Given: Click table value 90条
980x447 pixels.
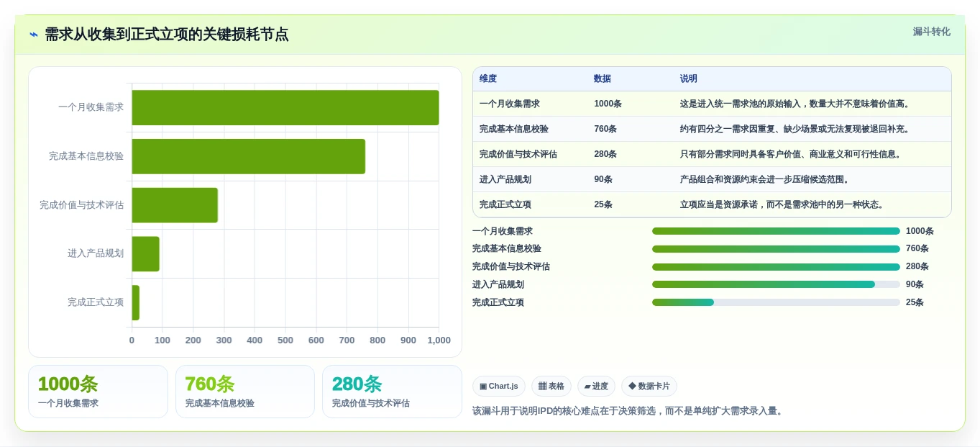Looking at the screenshot, I should pos(603,179).
